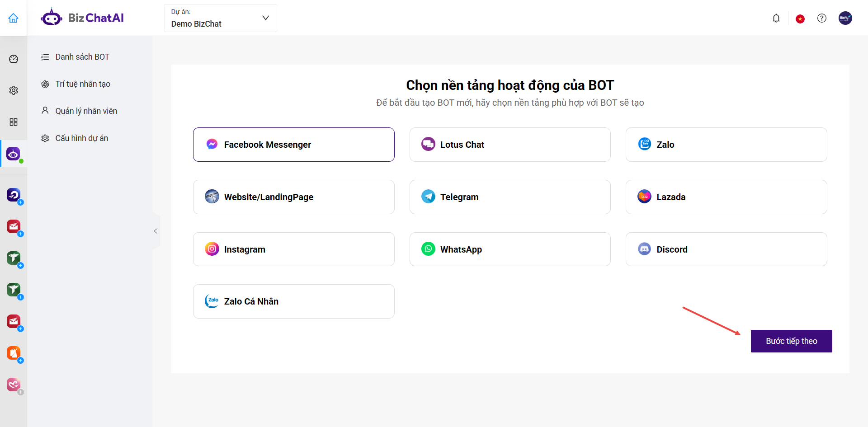
Task: Click the Lotus Chat logo icon
Action: click(x=428, y=144)
